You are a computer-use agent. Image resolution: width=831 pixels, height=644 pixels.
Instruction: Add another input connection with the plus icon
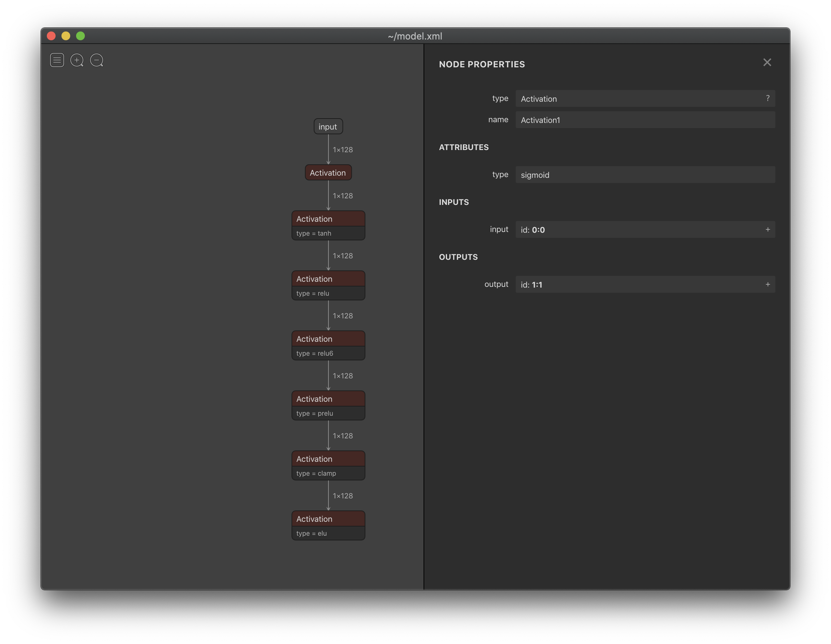coord(768,229)
